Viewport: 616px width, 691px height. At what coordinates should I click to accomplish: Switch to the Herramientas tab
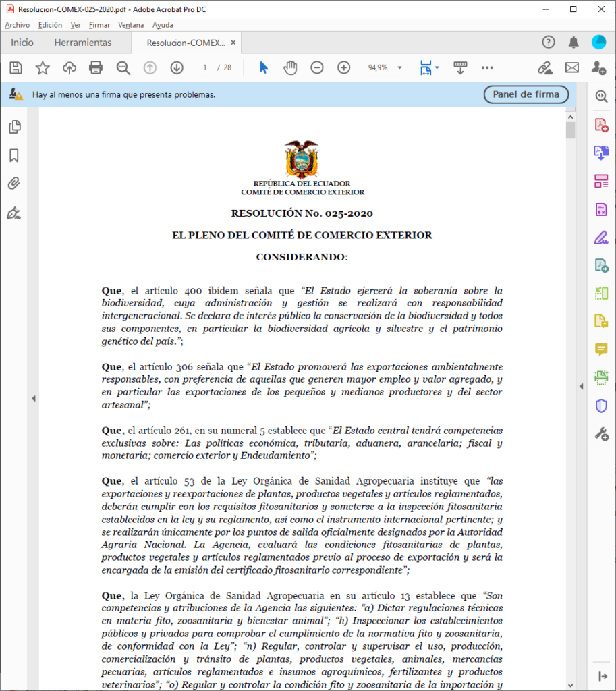coord(83,43)
